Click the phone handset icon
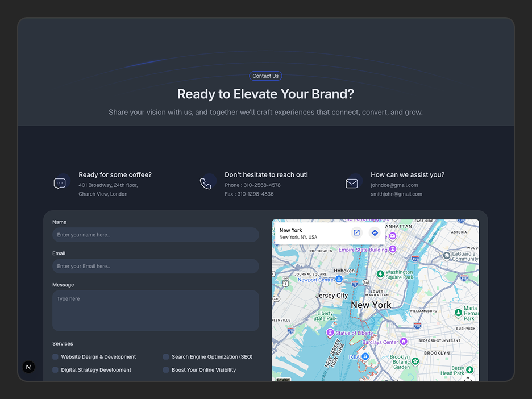Image resolution: width=532 pixels, height=399 pixels. [205, 184]
